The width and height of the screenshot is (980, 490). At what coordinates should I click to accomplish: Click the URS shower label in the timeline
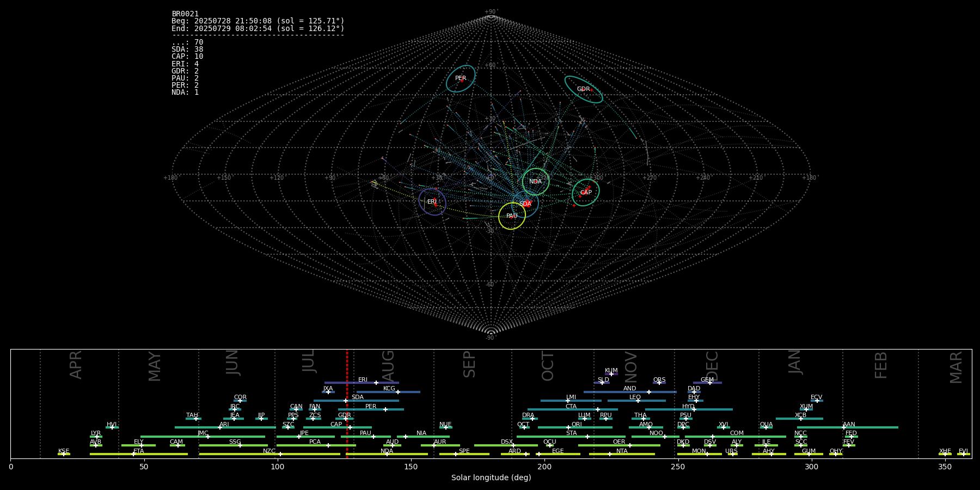(x=731, y=451)
